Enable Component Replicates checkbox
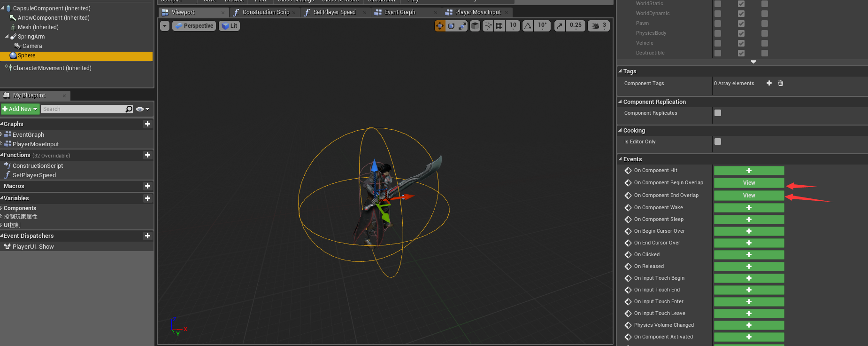The height and width of the screenshot is (346, 868). click(718, 113)
